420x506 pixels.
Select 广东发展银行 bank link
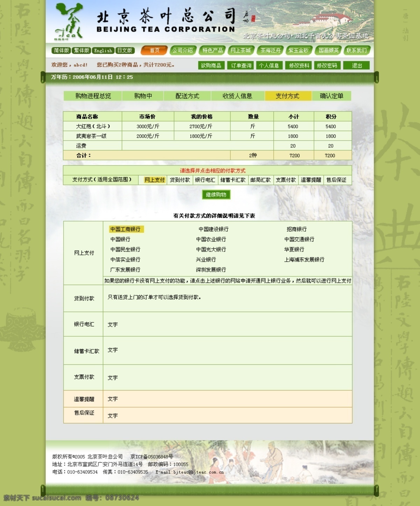point(125,270)
